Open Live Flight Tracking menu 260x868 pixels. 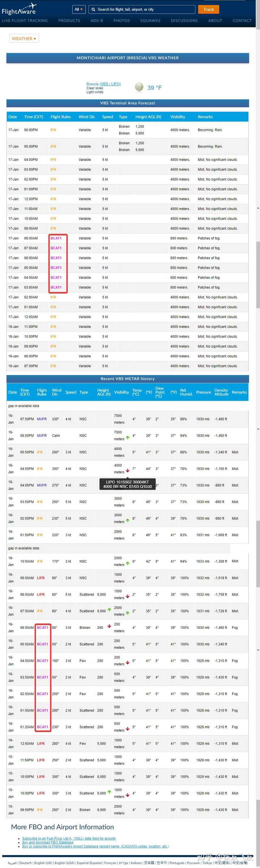(x=25, y=21)
